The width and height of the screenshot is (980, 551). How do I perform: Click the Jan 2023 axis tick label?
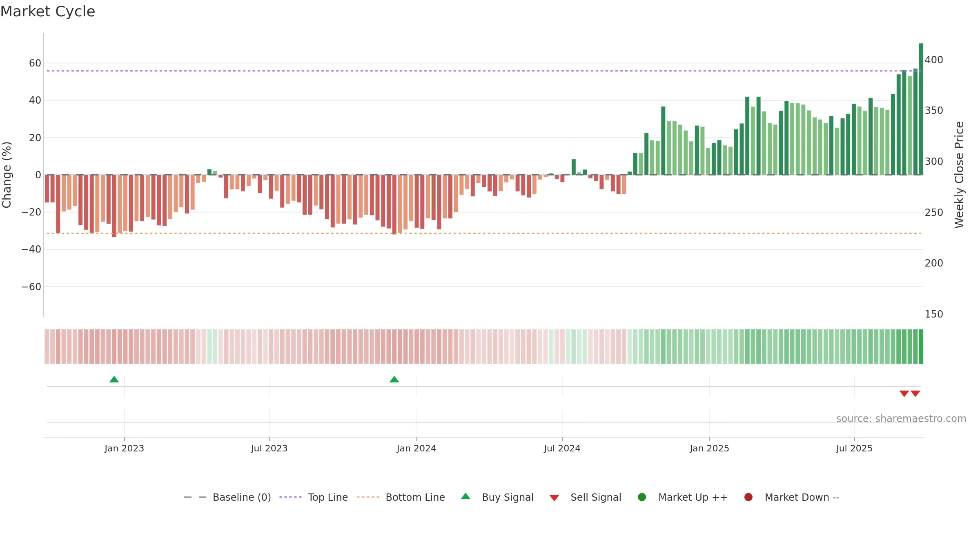coord(124,449)
